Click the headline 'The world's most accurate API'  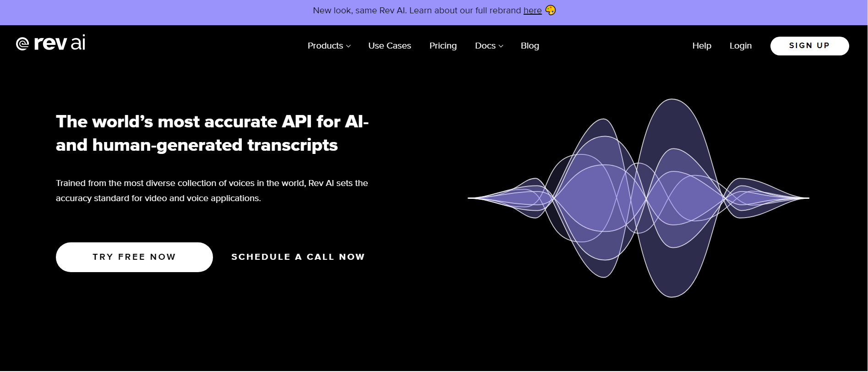coord(212,133)
